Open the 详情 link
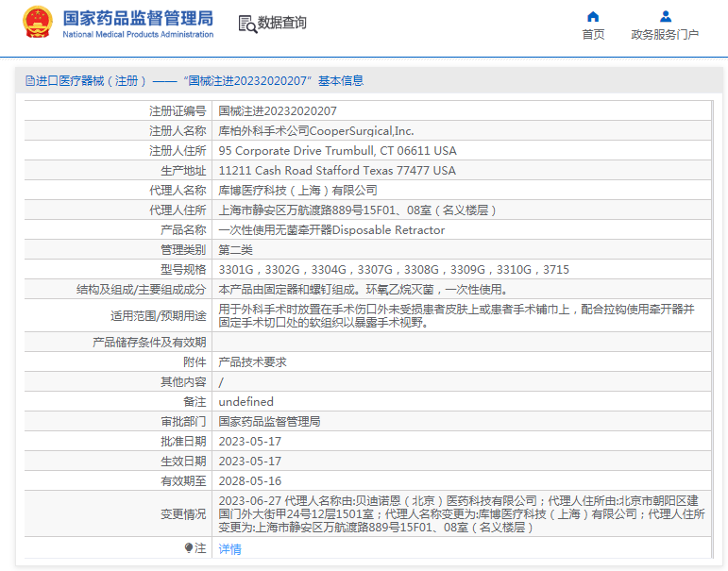This screenshot has height=571, width=728. click(229, 549)
